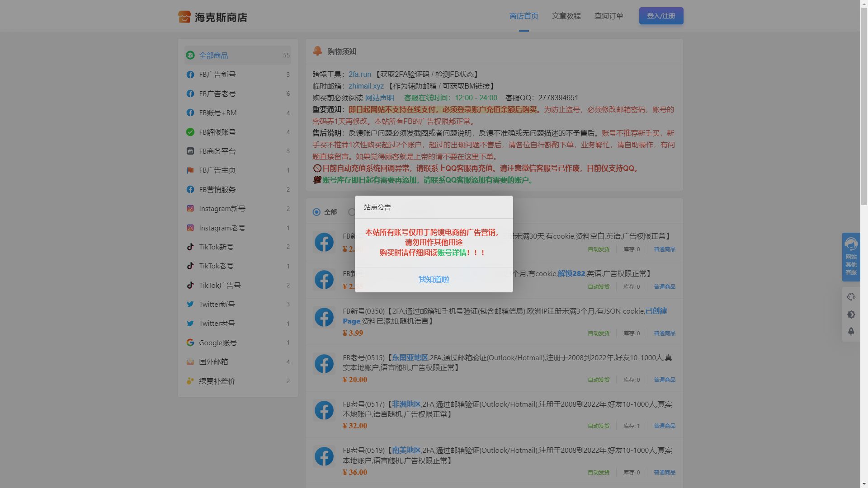Click the headset customer service icon
This screenshot has height=488, width=868.
coord(851,297)
